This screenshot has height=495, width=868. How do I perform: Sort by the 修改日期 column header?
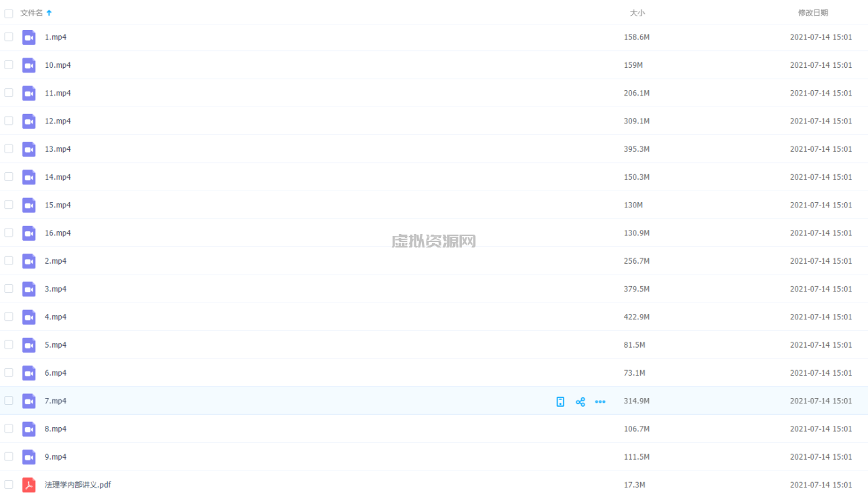click(x=812, y=13)
